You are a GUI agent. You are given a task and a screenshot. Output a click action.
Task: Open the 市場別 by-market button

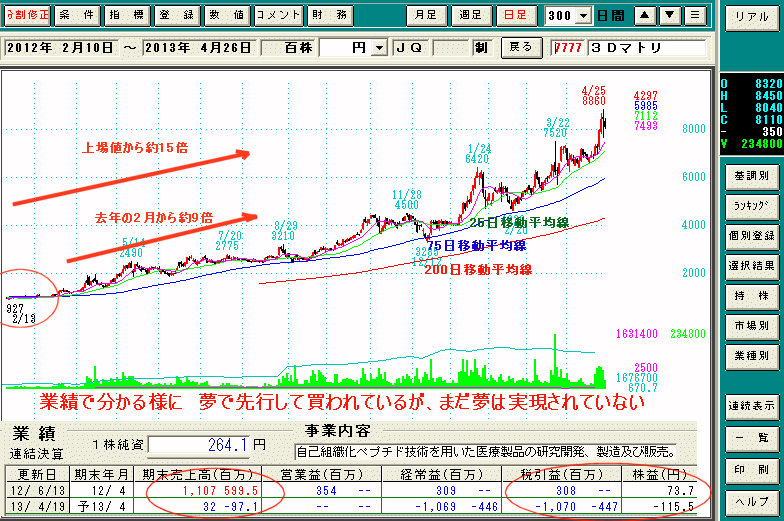[x=752, y=326]
